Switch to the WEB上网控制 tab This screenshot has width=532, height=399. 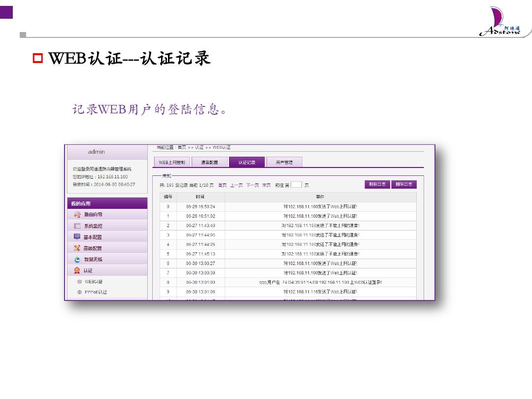(172, 163)
